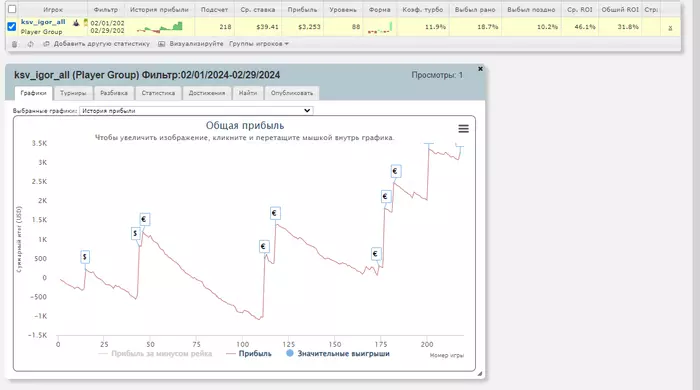Image resolution: width=700 pixels, height=390 pixels.
Task: Uncheck the ksv_igor_all row checkbox
Action: (x=12, y=27)
